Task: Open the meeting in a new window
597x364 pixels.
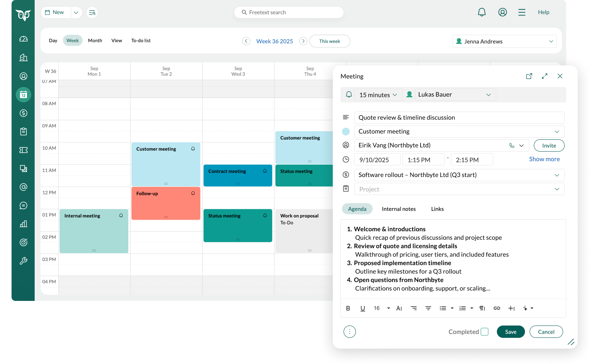Action: click(529, 76)
